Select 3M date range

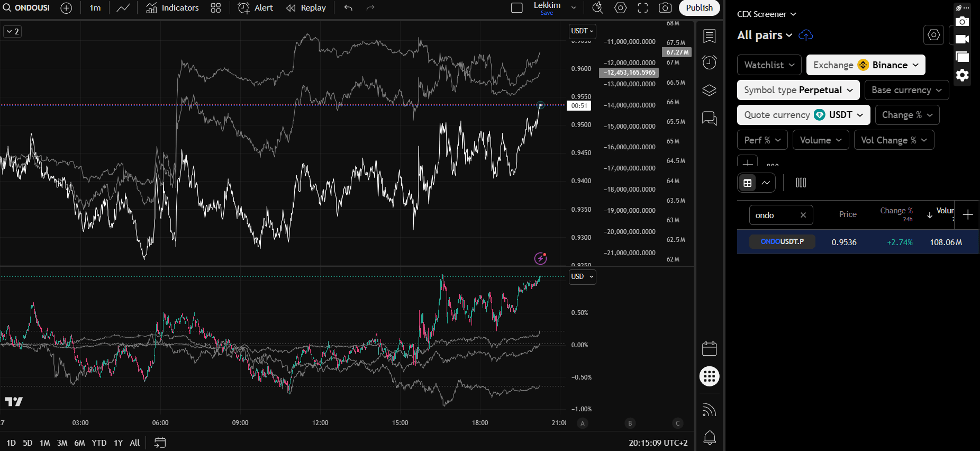[62, 443]
